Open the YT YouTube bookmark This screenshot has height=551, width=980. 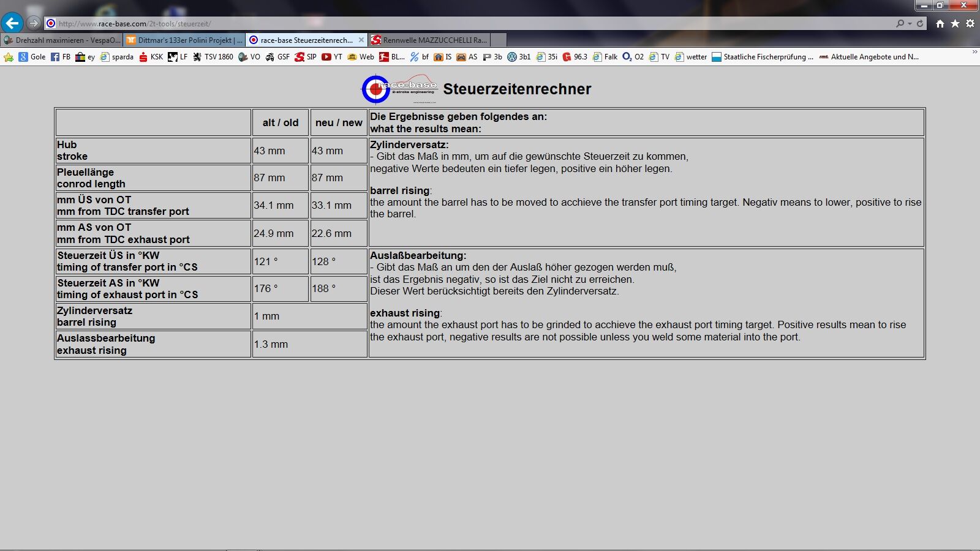point(332,57)
